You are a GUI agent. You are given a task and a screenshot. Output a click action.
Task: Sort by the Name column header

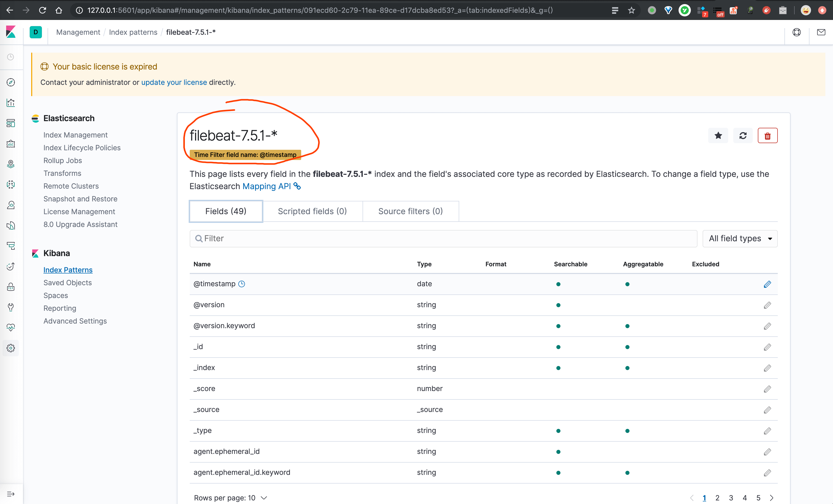(x=202, y=264)
